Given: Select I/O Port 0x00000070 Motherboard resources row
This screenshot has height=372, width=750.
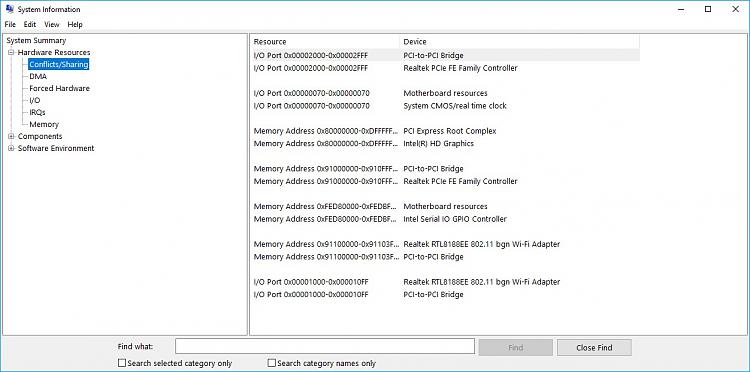Looking at the screenshot, I should click(445, 93).
